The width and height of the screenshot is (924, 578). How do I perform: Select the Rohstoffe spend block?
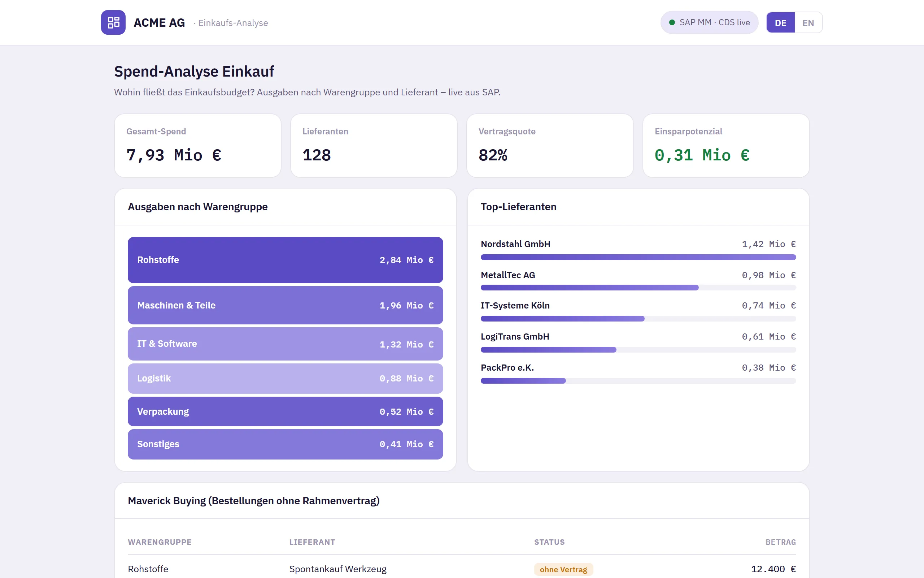285,260
